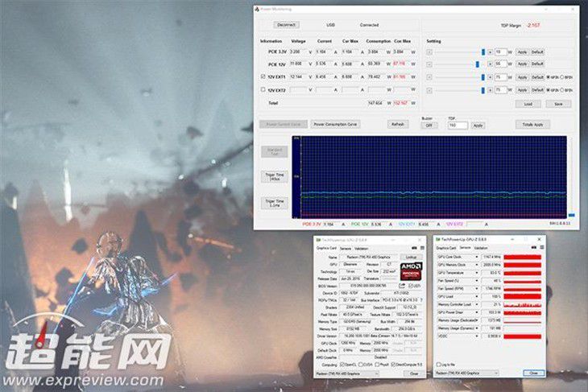This screenshot has height=392, width=588.
Task: Click the Save settings button
Action: pos(558,104)
